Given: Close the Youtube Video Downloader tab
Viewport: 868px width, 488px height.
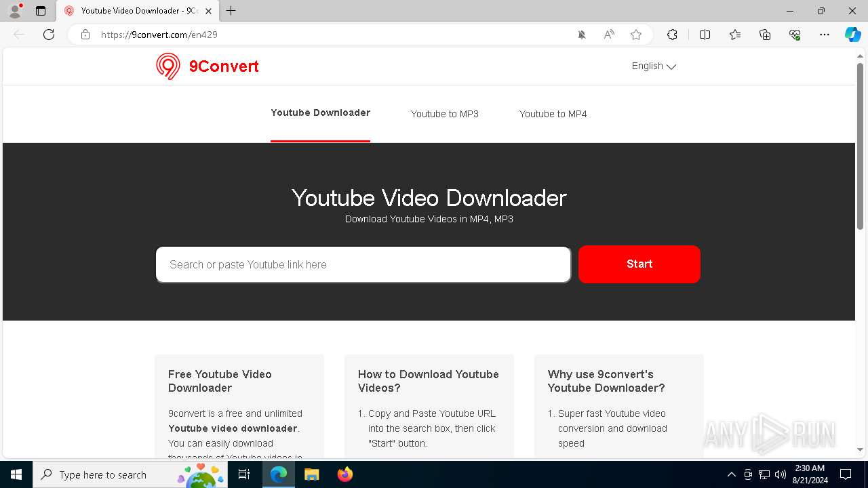Looking at the screenshot, I should click(x=208, y=11).
